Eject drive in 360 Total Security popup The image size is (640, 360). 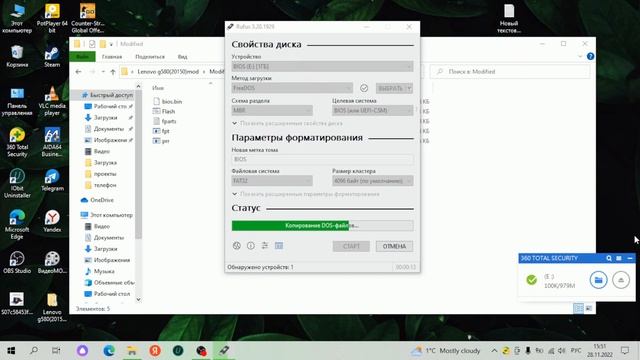pyautogui.click(x=621, y=280)
